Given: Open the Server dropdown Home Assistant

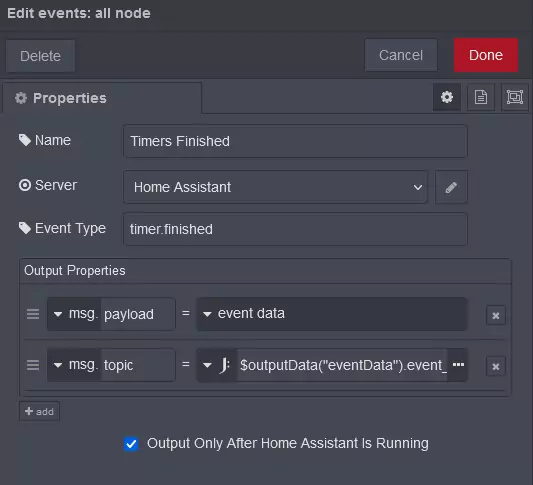Looking at the screenshot, I should point(275,187).
